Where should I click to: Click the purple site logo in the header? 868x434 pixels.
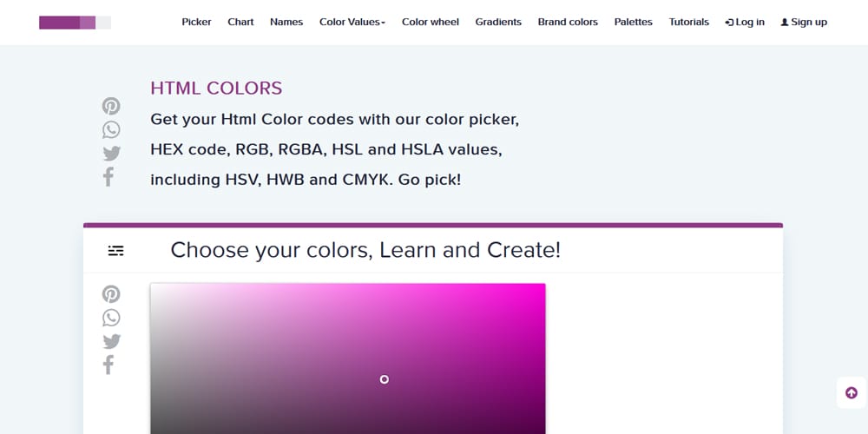pyautogui.click(x=76, y=23)
